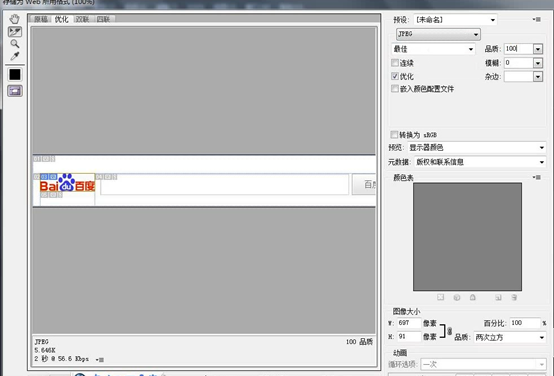The width and height of the screenshot is (554, 376).
Task: Select the Slice Select tool
Action: pyautogui.click(x=15, y=32)
